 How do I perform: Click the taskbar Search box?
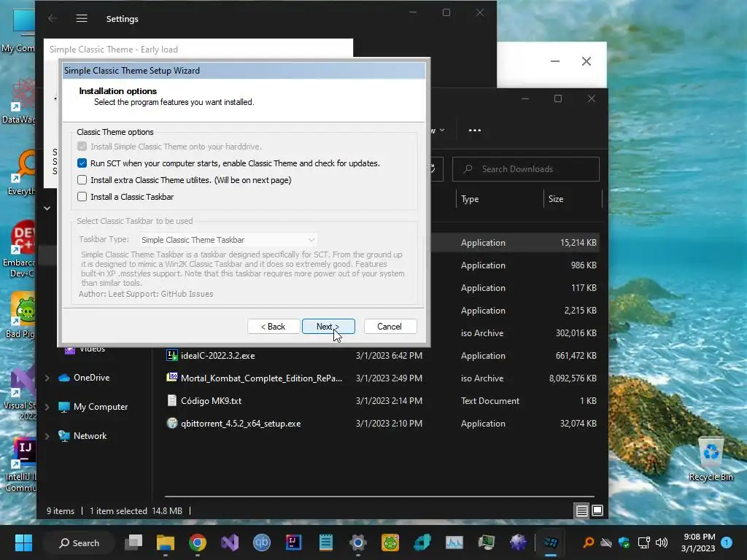tap(79, 542)
